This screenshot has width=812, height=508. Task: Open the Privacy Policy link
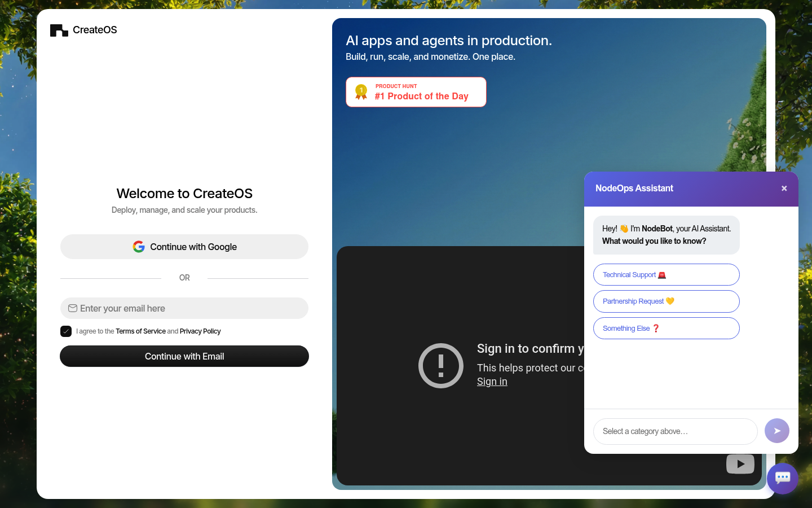pos(200,331)
